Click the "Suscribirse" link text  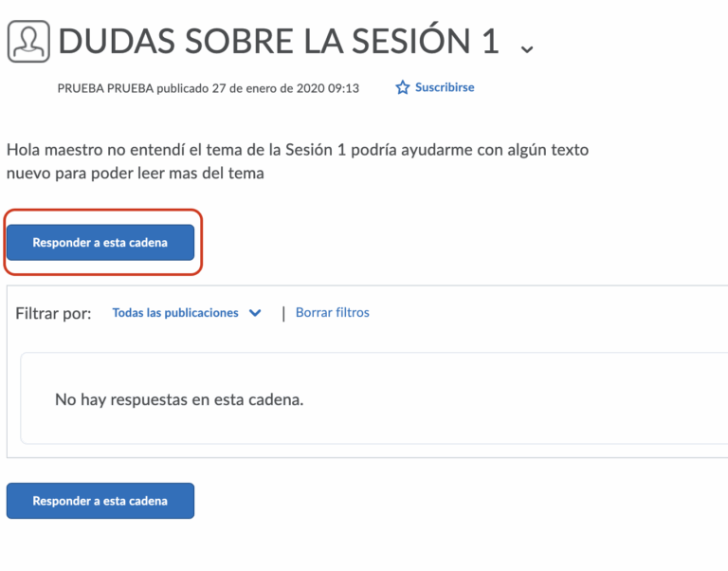coord(445,87)
